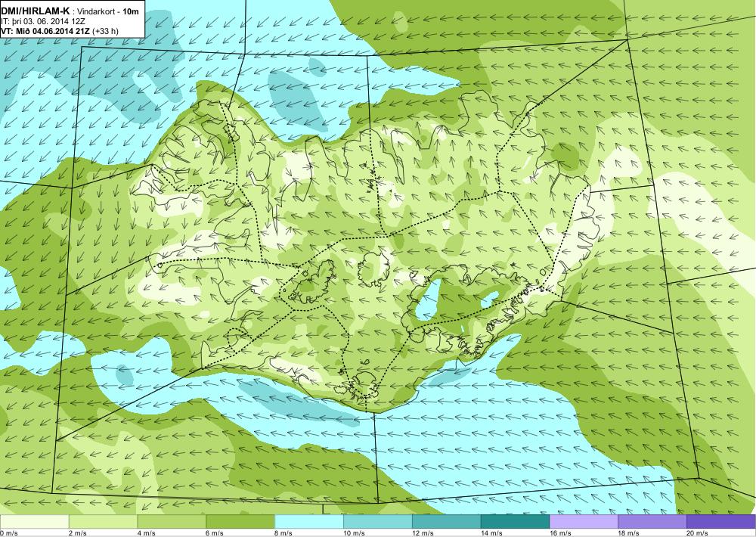The height and width of the screenshot is (537, 756).
Task: Click the 'IT: þri 03. 06. 2014 12Z' line
Action: pyautogui.click(x=43, y=21)
